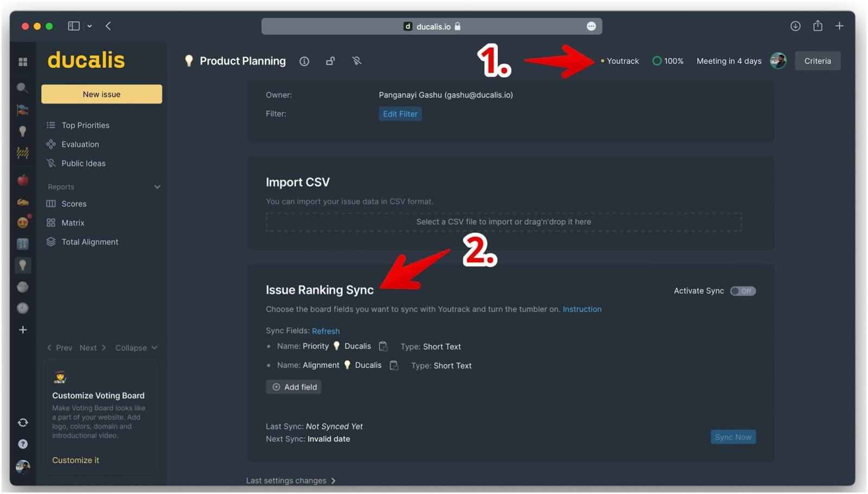Click the info icon beside Product Planning
The image size is (868, 494).
[304, 61]
